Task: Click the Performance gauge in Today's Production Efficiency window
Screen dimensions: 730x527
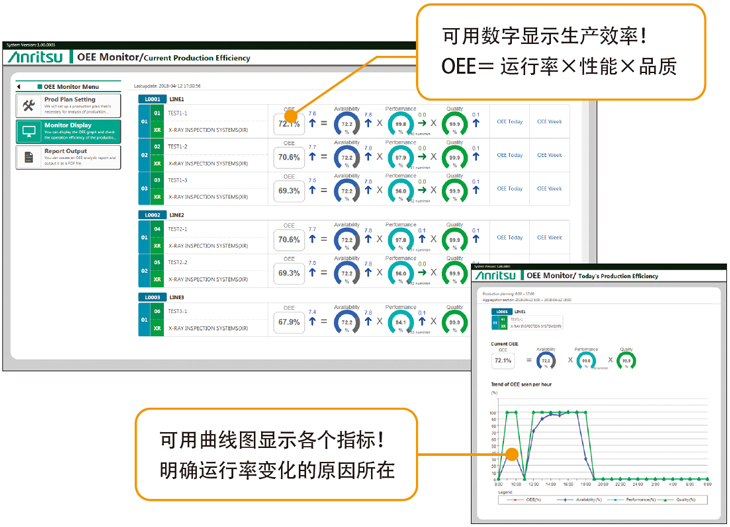Action: click(586, 360)
